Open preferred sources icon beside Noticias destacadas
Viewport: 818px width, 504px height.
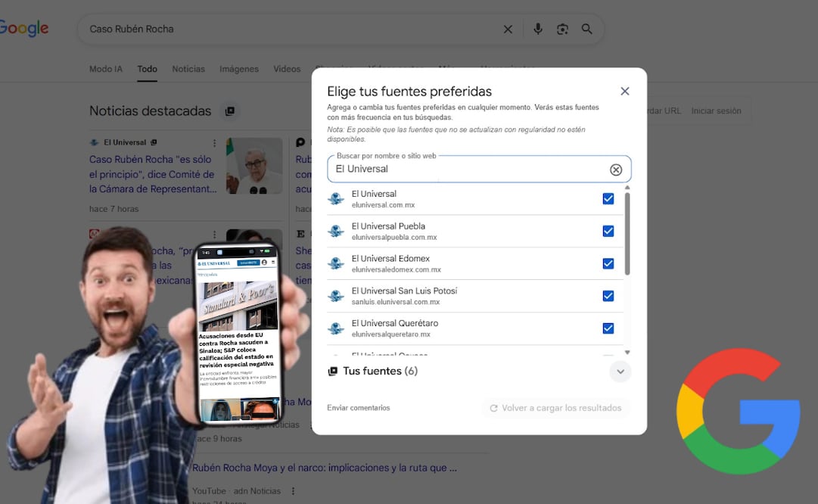coord(229,110)
